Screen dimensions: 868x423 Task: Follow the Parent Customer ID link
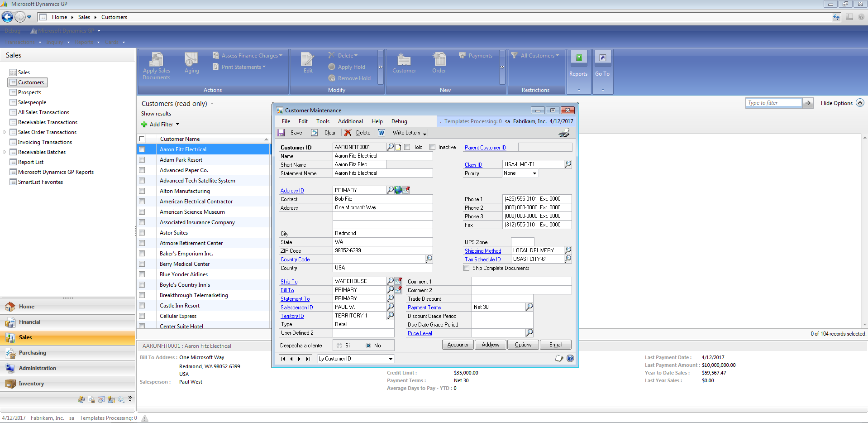point(485,148)
